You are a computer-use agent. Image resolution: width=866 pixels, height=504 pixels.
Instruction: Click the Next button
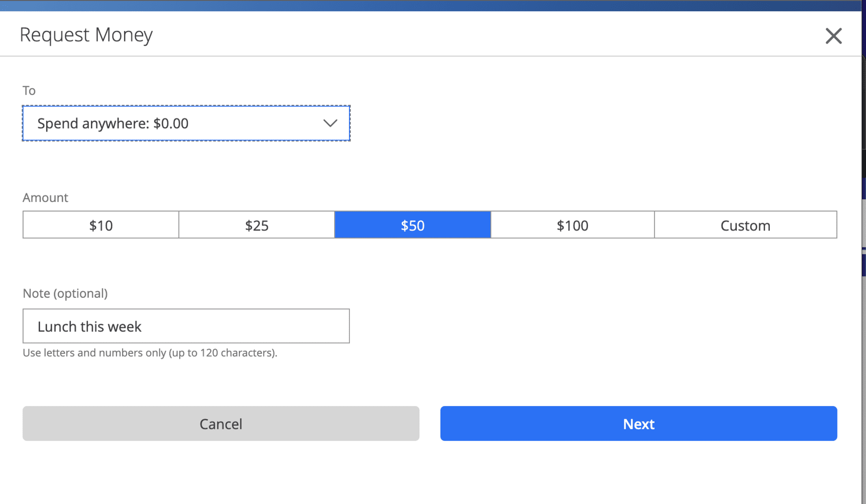pos(638,424)
